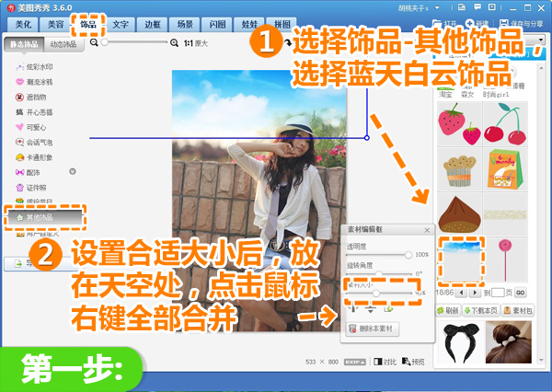The width and height of the screenshot is (552, 392).
Task: Select the 淘宝 material tag
Action: coord(445,95)
